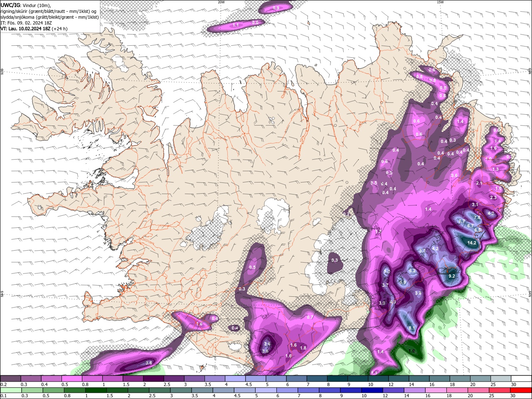The width and height of the screenshot is (532, 399).
Task: Click the valid time "VT: Lau. 10.02.2024 18Z (+24 h)"
Action: (x=34, y=29)
